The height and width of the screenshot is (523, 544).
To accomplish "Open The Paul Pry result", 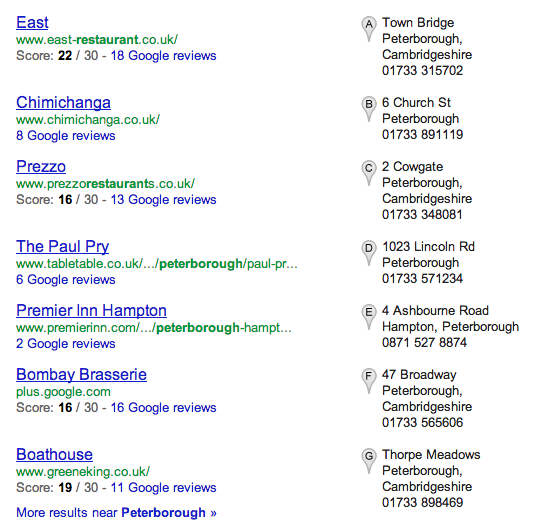I will tap(62, 246).
